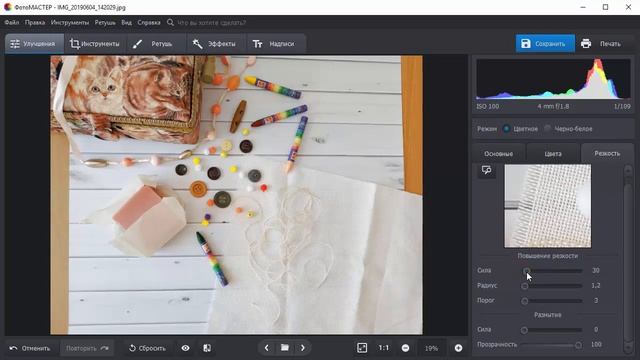Click the sharpness preview thumbnail
The width and height of the screenshot is (640, 360).
tap(547, 206)
